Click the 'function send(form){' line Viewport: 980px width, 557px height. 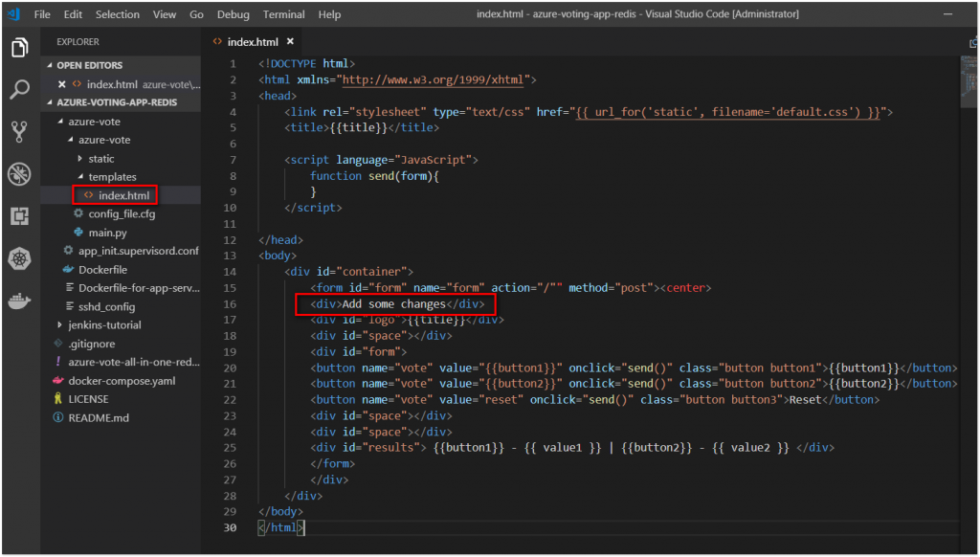[x=374, y=176]
